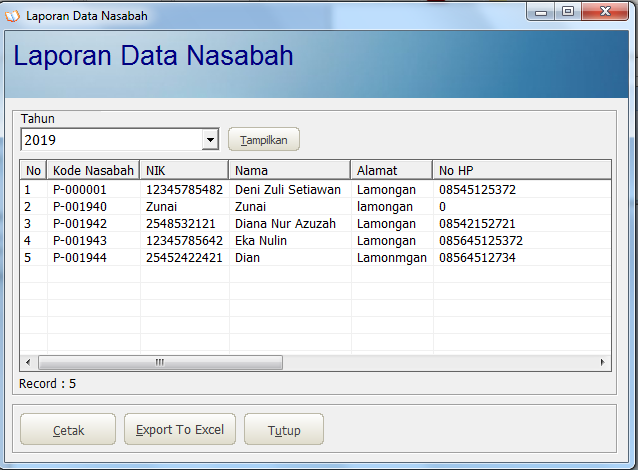
Task: Sort by the No column header
Action: (x=33, y=170)
